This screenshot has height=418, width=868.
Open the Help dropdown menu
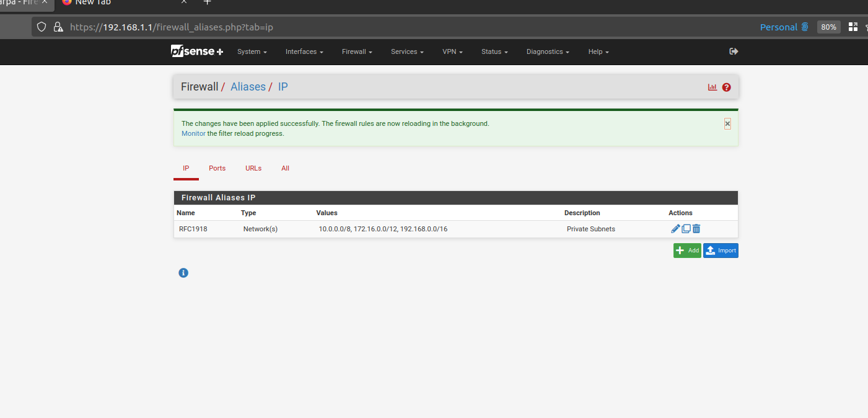pyautogui.click(x=598, y=51)
